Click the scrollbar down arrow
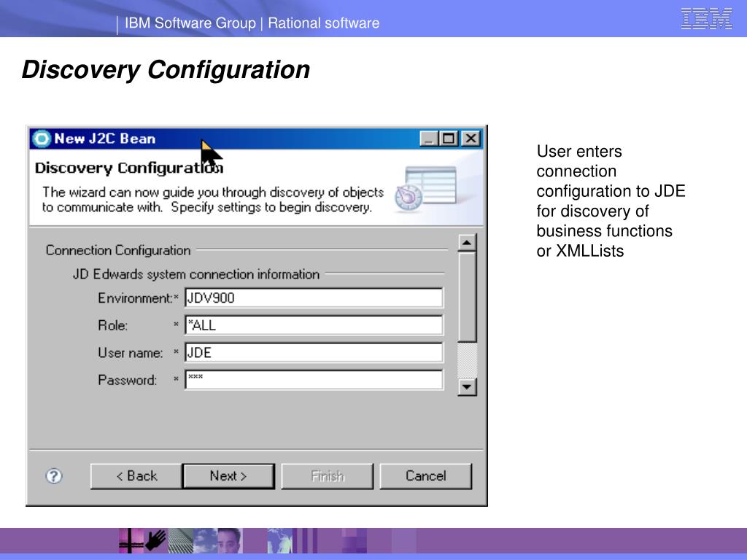This screenshot has height=560, width=747. (467, 386)
